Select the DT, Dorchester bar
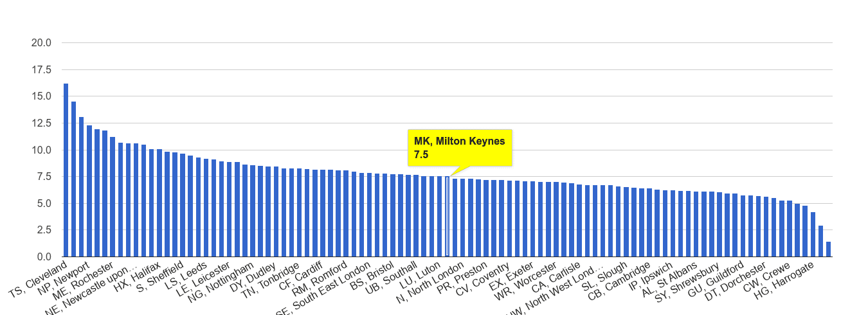868x315 pixels. point(766,226)
